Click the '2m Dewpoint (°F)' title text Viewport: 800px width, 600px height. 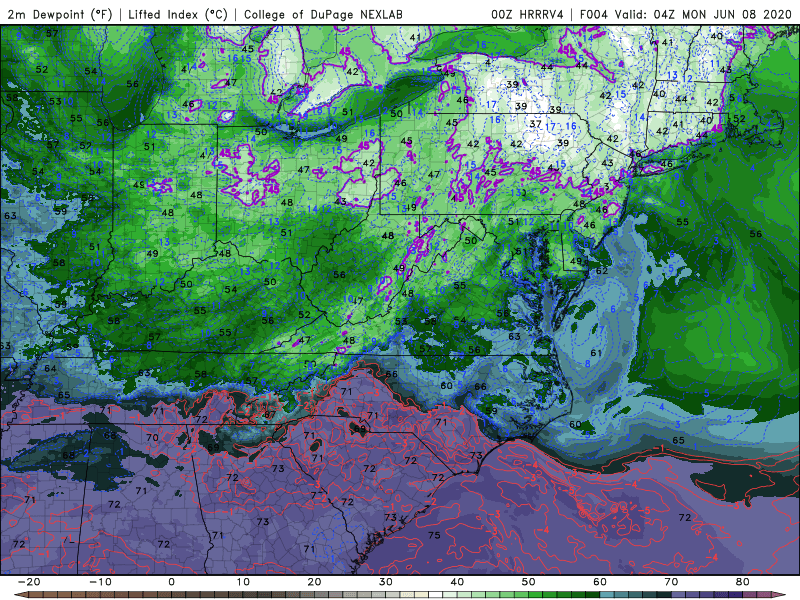tap(60, 14)
